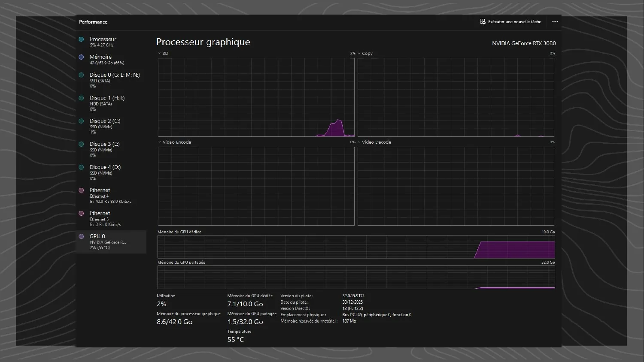Click the Performance page title

coord(93,22)
